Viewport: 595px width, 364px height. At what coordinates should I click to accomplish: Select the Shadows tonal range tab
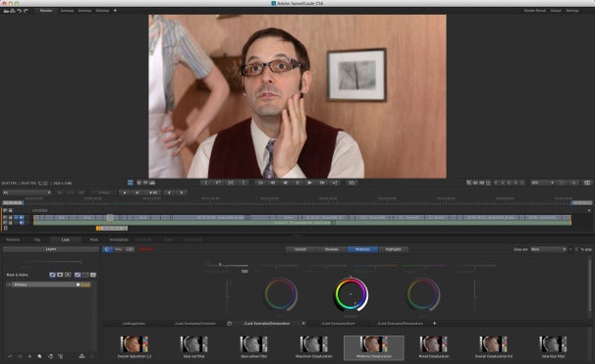click(x=332, y=249)
